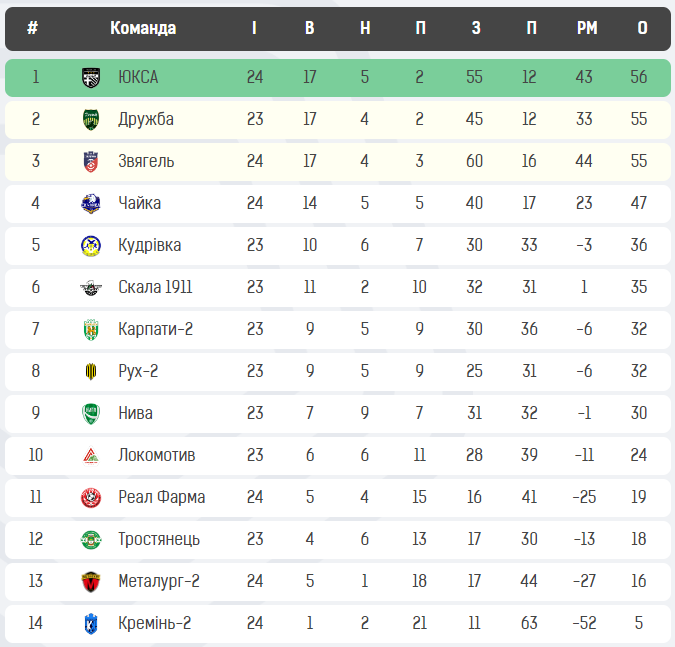
Task: Click the Локомотив team logo
Action: click(91, 455)
